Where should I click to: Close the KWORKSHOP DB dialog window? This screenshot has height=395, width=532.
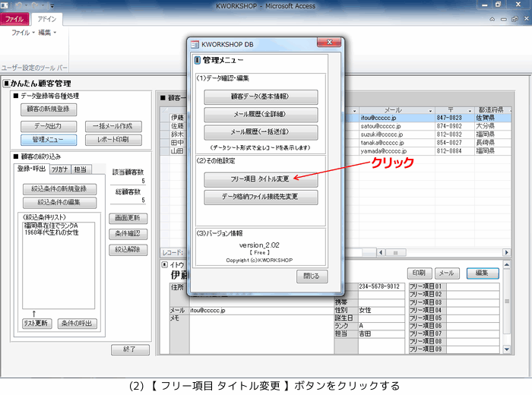tap(329, 43)
